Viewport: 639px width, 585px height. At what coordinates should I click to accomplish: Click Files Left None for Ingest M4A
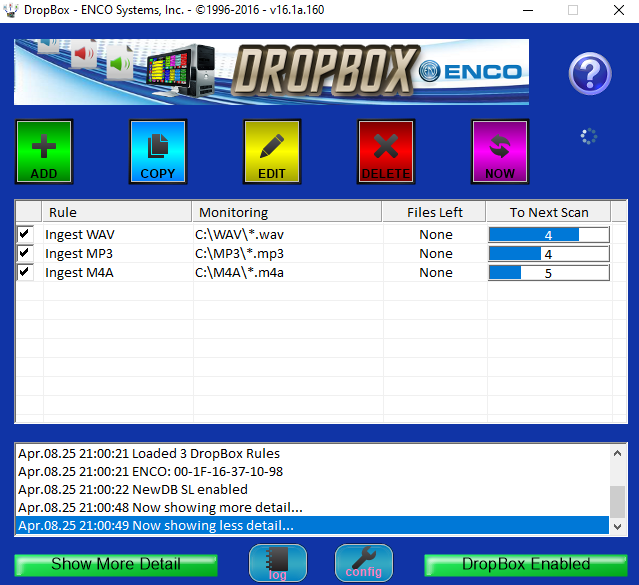[x=436, y=272]
